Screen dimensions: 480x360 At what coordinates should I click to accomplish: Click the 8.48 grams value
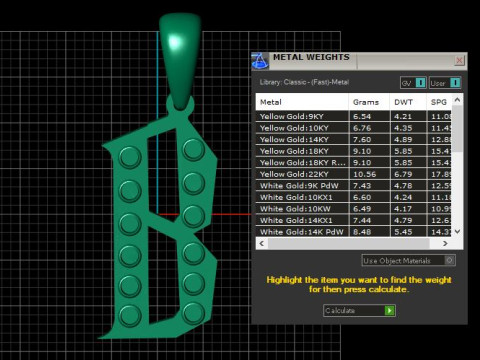tap(362, 232)
